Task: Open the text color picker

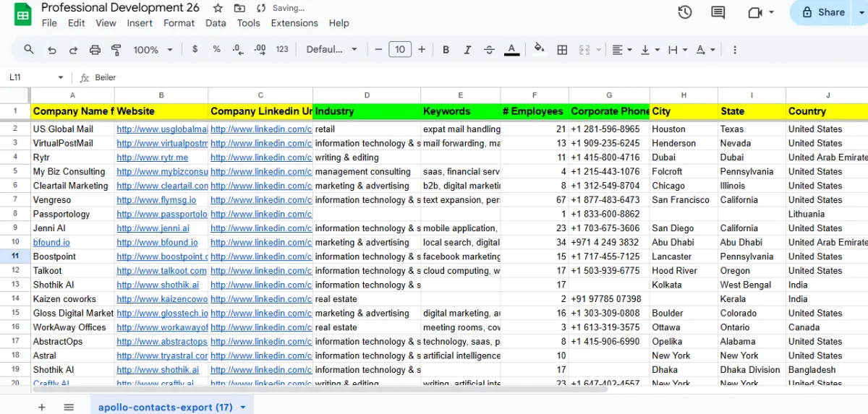Action: click(x=511, y=50)
